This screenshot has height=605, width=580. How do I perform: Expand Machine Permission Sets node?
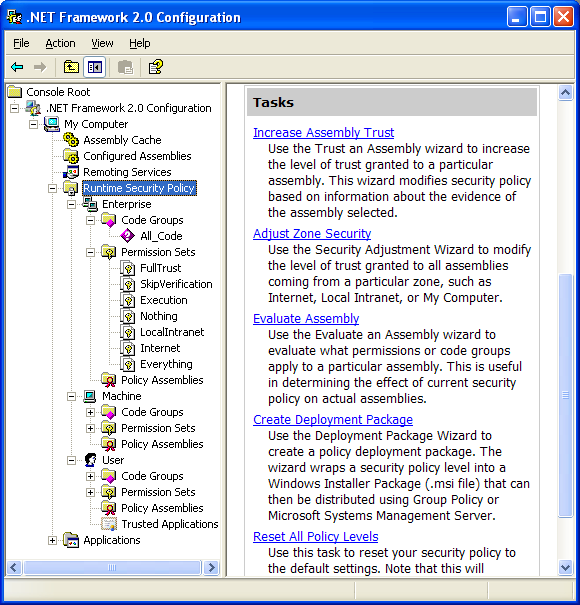click(90, 428)
